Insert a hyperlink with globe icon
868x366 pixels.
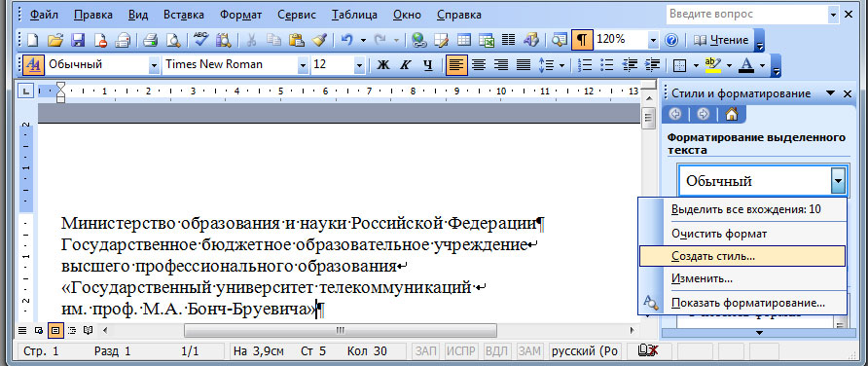click(x=419, y=40)
